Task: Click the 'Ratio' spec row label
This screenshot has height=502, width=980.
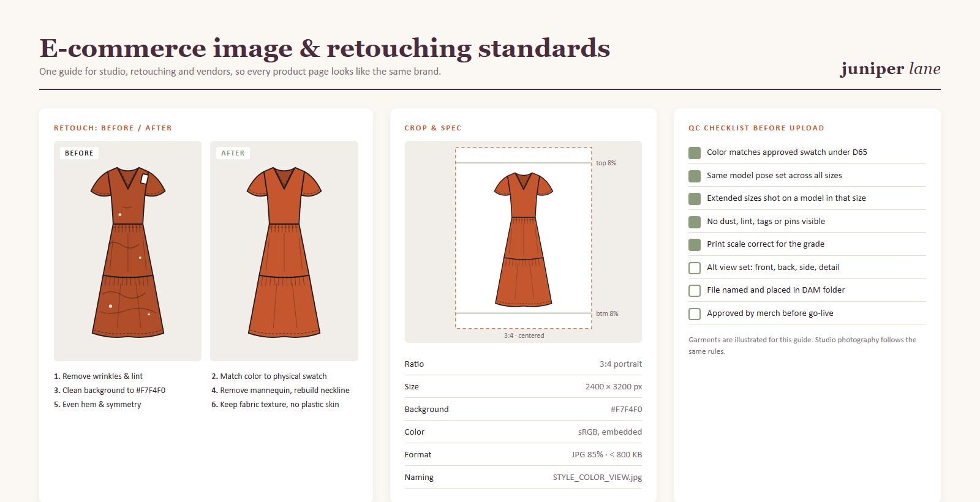Action: point(414,364)
